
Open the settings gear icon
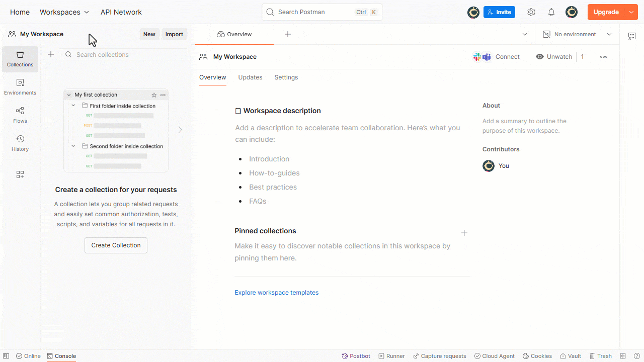tap(531, 12)
